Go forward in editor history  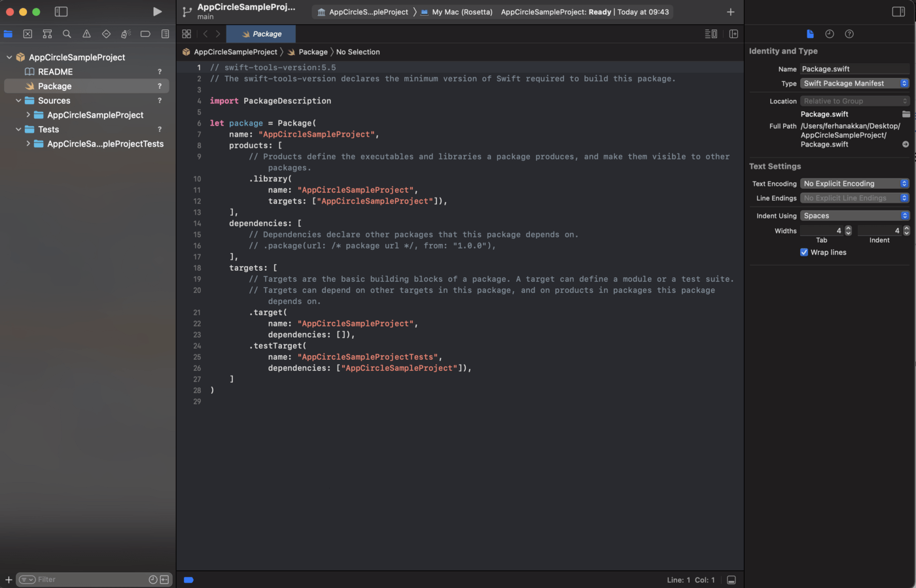click(x=218, y=34)
